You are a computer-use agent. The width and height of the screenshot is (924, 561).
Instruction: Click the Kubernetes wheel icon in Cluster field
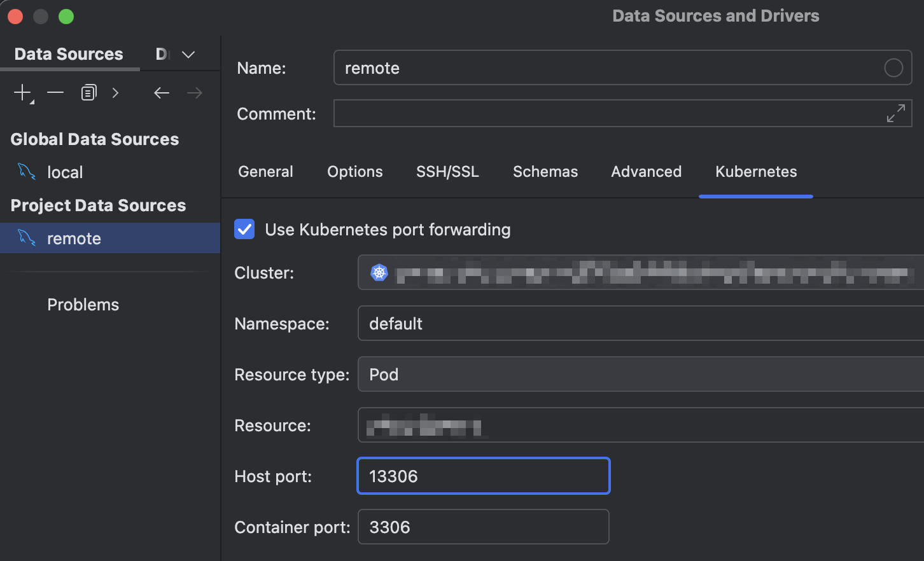coord(379,273)
